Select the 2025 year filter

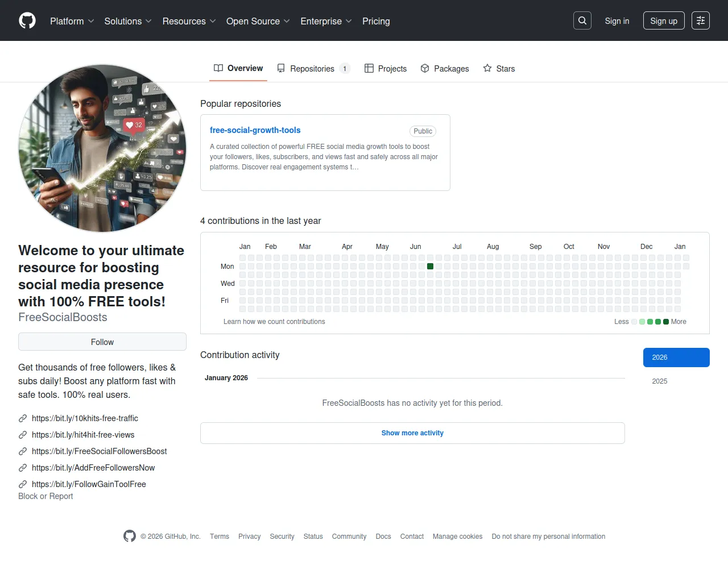click(x=660, y=381)
